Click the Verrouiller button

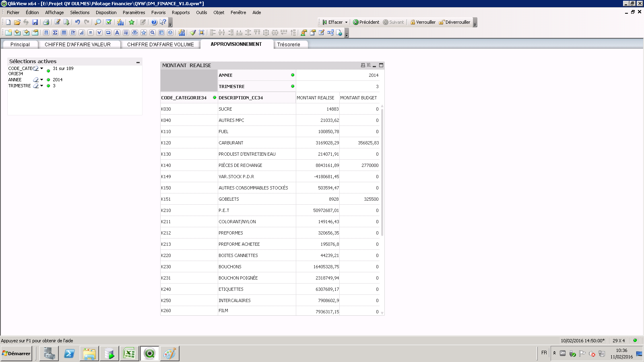pyautogui.click(x=423, y=22)
